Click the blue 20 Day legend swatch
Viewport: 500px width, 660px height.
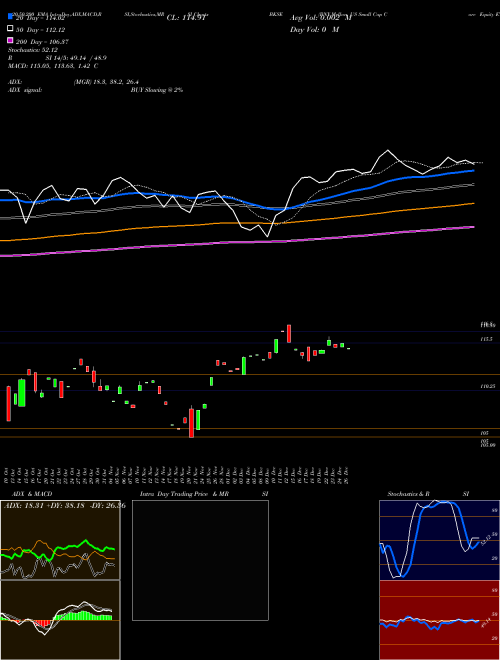coord(10,17)
